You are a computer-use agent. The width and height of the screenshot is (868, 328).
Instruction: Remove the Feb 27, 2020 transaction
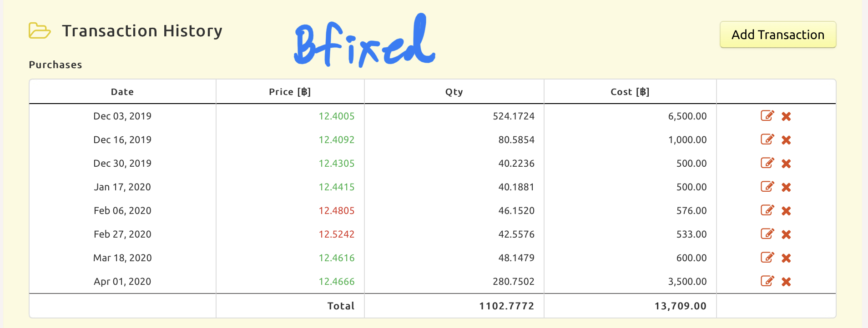786,234
